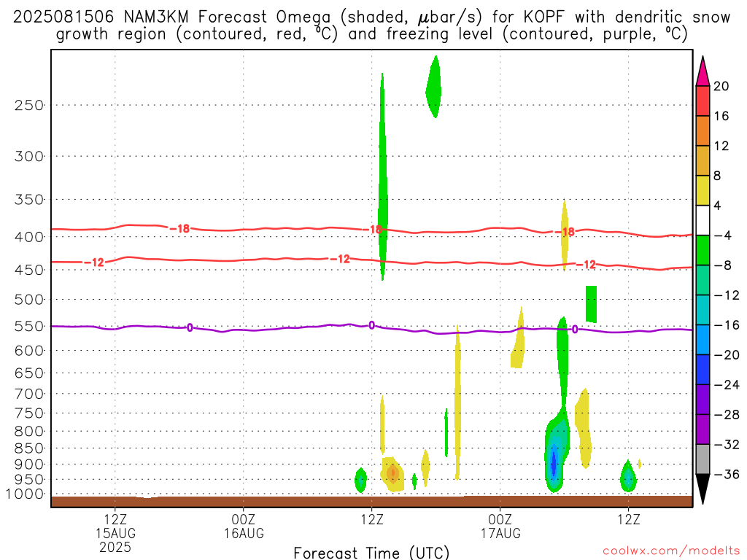Click the gold 8 to 12 colorbar segment
The width and height of the screenshot is (747, 560).
click(703, 160)
